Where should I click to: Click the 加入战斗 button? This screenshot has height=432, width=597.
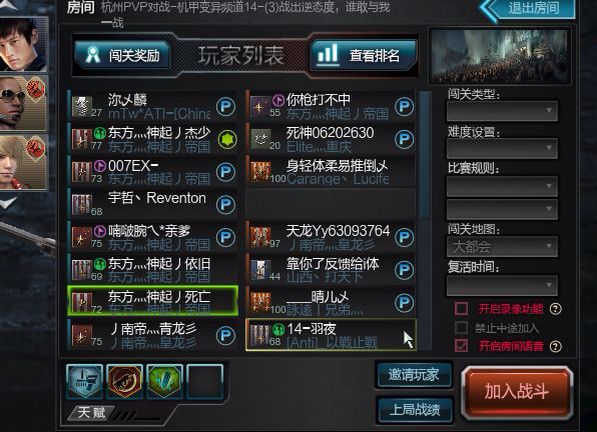(517, 392)
